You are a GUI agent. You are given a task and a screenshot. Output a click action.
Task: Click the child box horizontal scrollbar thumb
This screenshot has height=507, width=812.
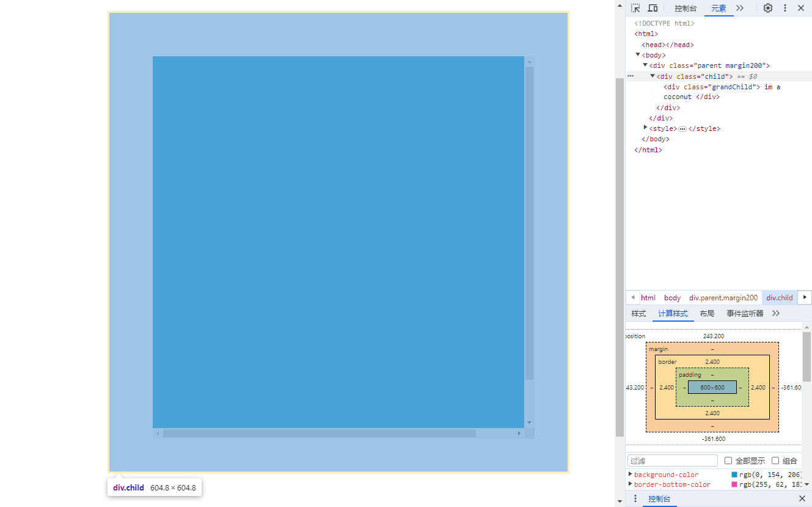point(320,433)
